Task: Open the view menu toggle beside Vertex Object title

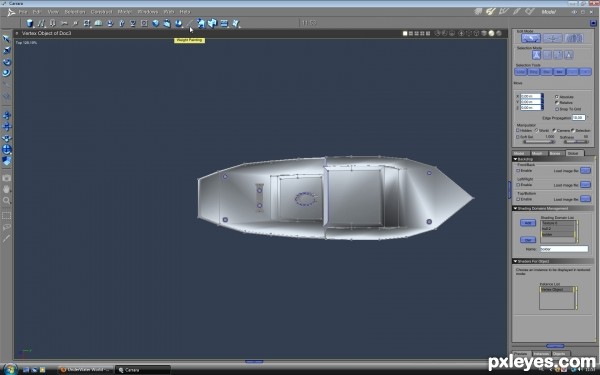Action: point(17,34)
